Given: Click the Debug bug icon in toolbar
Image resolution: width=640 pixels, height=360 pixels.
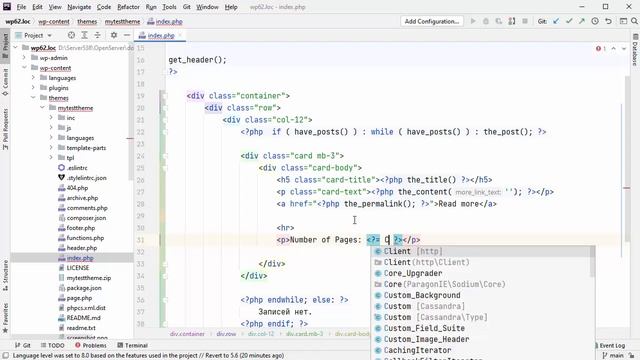Looking at the screenshot, I should pyautogui.click(x=486, y=21).
